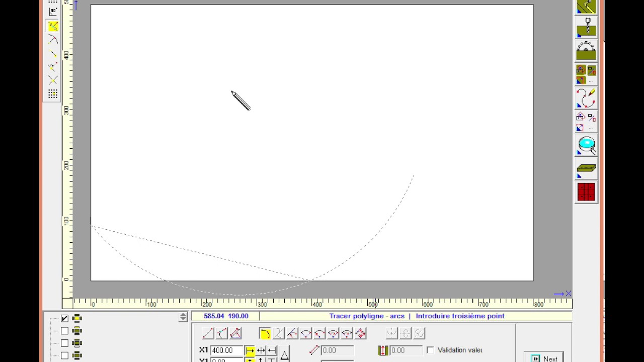Select the magnifier zoom tool
Image resolution: width=644 pixels, height=362 pixels.
click(586, 146)
